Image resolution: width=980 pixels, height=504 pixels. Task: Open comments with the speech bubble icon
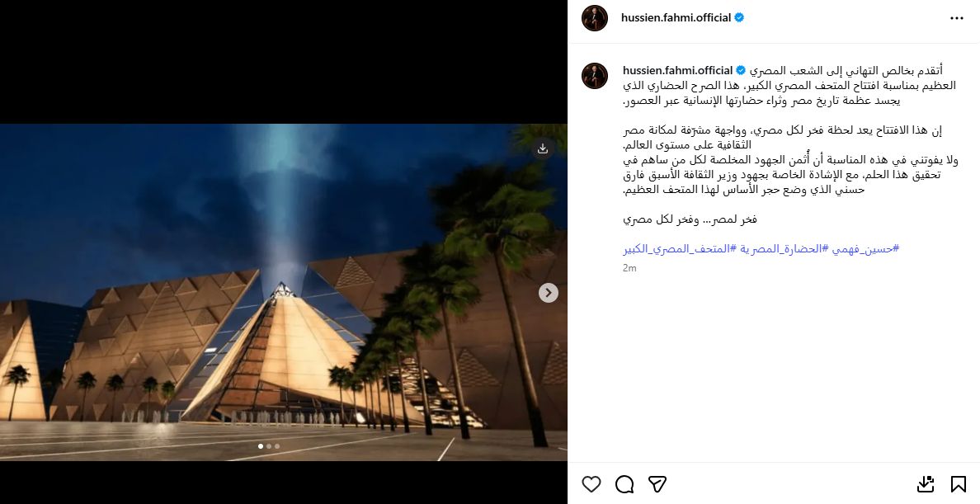624,484
